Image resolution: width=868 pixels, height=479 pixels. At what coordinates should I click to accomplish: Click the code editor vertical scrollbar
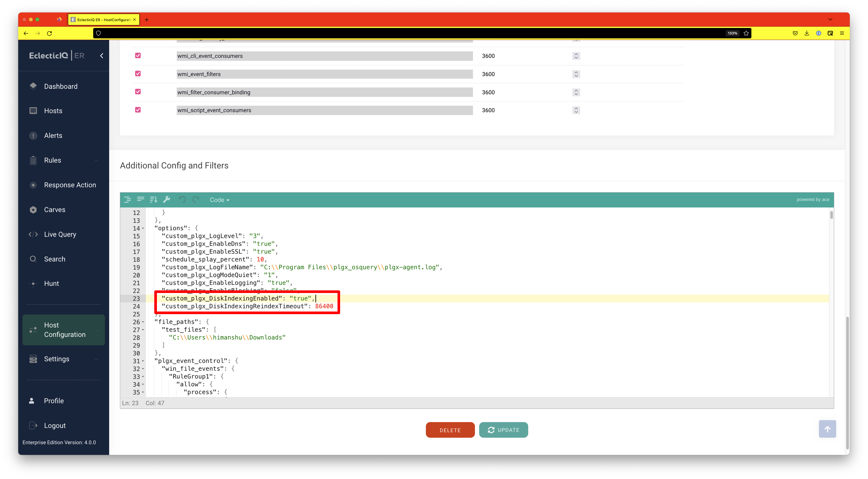tap(831, 215)
